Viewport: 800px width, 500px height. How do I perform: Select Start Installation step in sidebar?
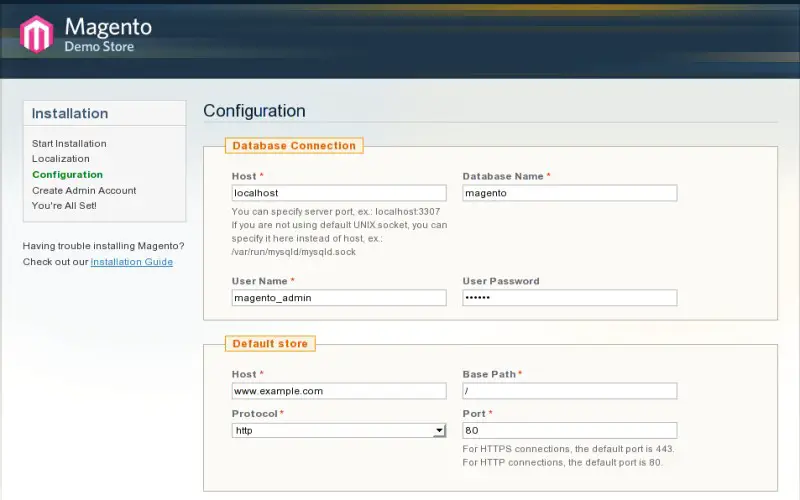pyautogui.click(x=69, y=143)
